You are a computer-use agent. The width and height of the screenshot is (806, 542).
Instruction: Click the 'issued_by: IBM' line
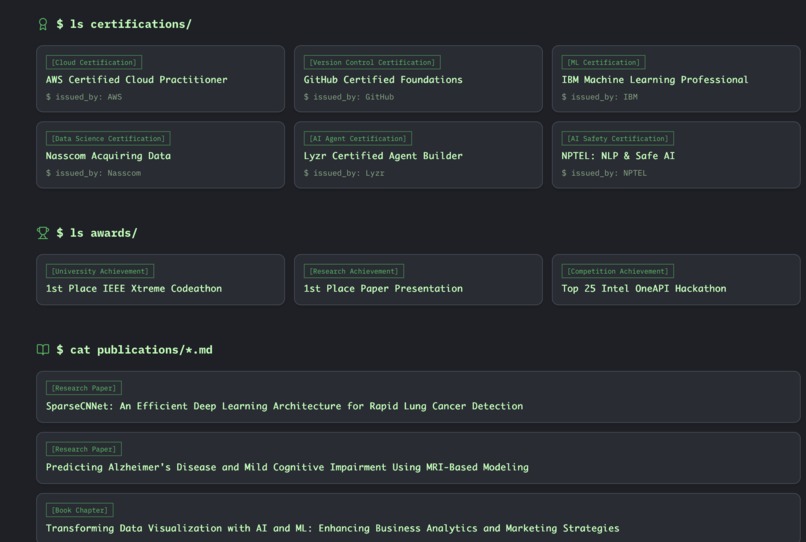click(599, 97)
